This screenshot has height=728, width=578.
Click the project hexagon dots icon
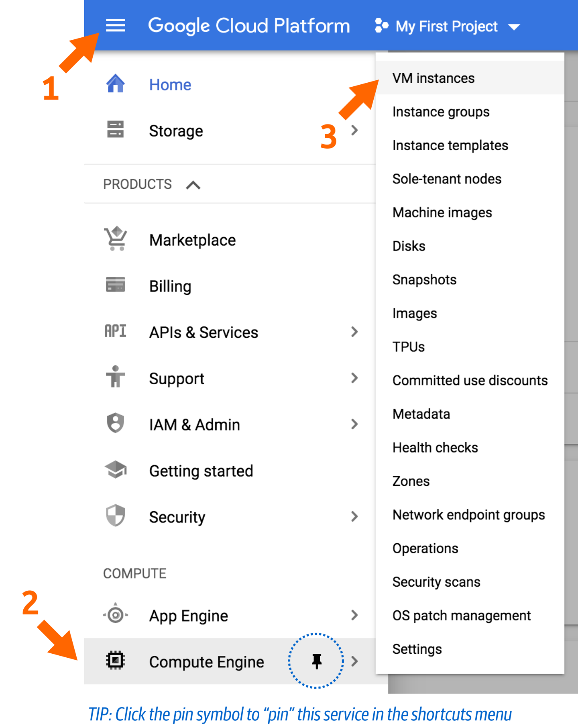pyautogui.click(x=381, y=26)
